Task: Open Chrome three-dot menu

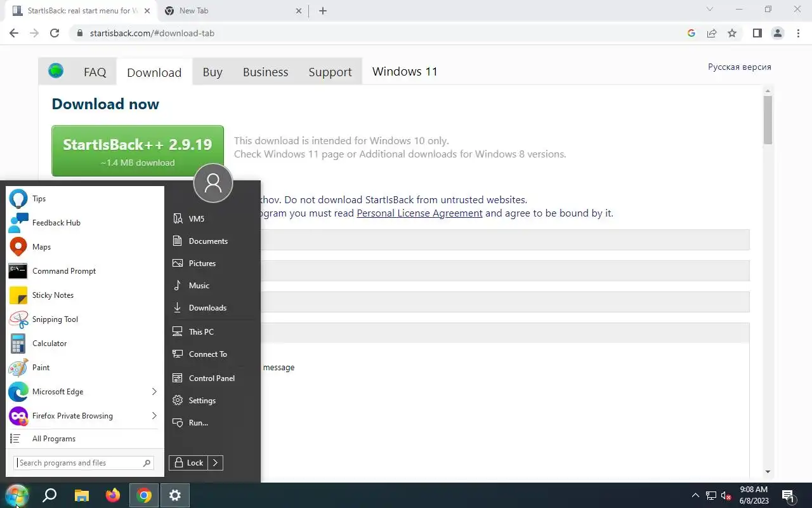Action: point(798,33)
